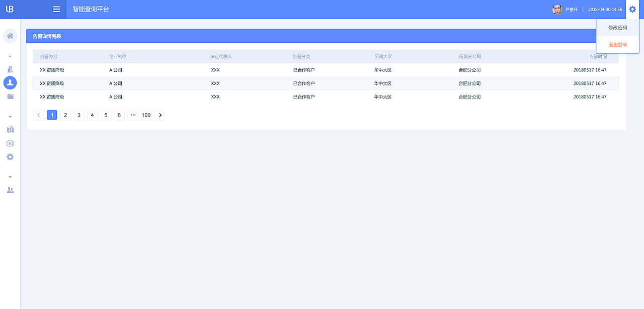Viewport: 644px width, 309px height.
Task: Click the 所属大区 column header
Action: [383, 57]
